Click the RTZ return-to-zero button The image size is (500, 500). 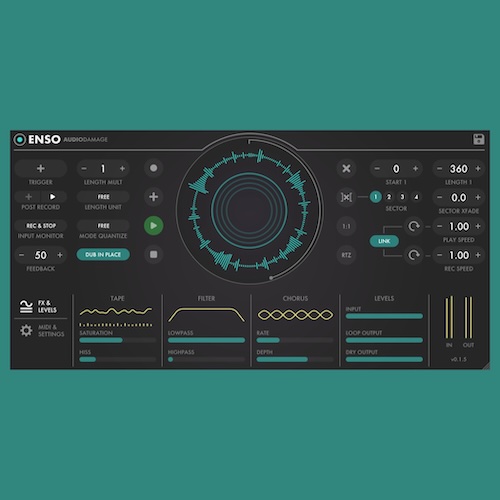(346, 255)
